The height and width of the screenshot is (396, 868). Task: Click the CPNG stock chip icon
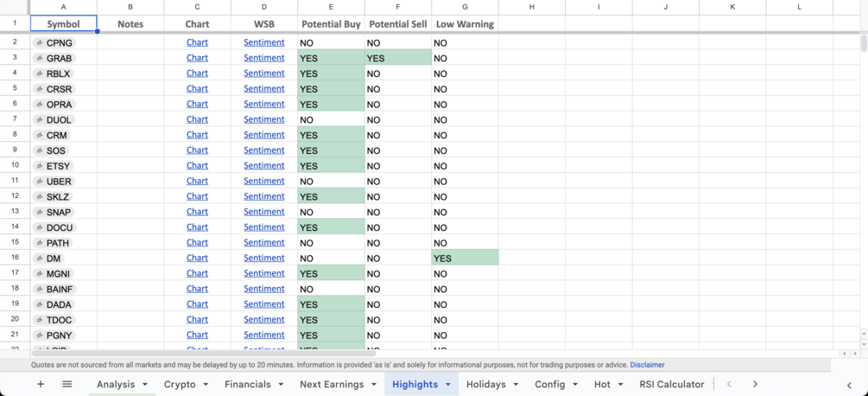[x=40, y=42]
